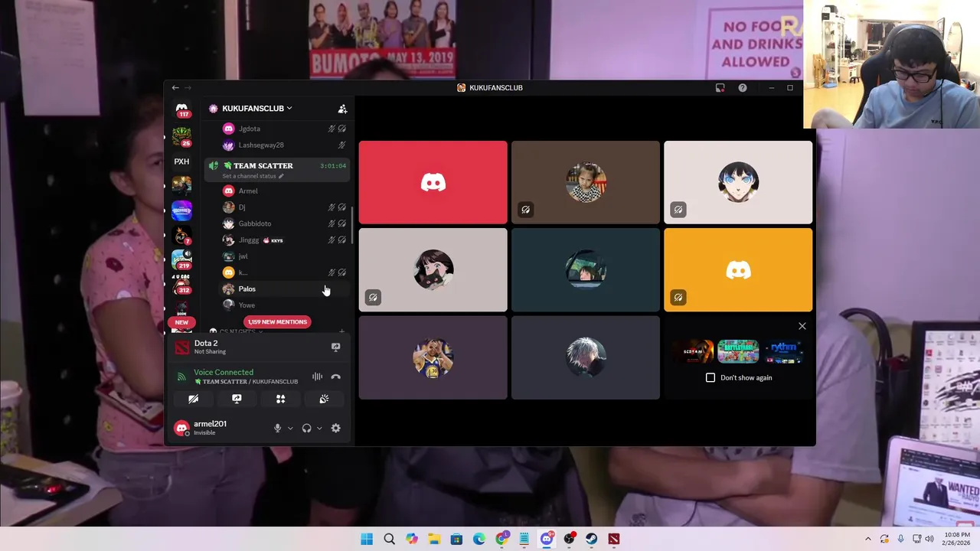Viewport: 980px width, 551px height.
Task: Open armel201 user profile panel
Action: click(x=221, y=428)
